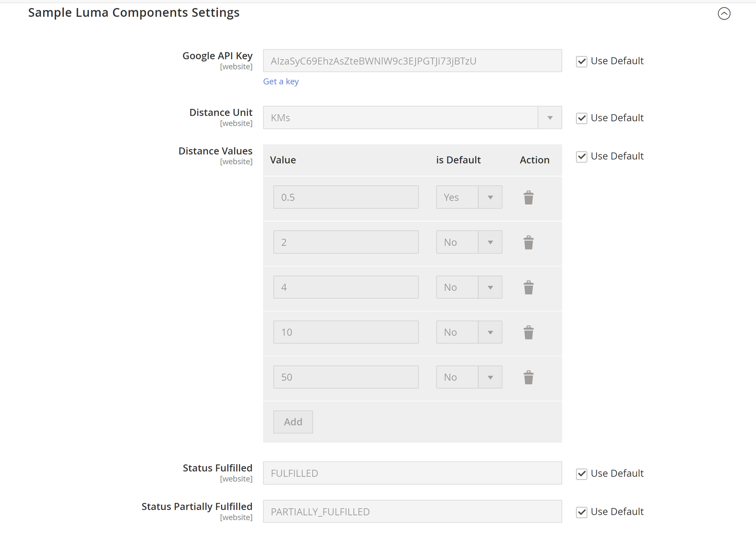The height and width of the screenshot is (534, 756).
Task: Click the Status Fulfilled text field
Action: point(412,473)
